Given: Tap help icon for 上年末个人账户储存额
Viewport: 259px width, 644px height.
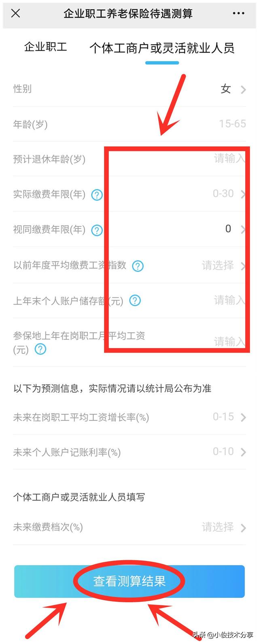Looking at the screenshot, I should 135,301.
